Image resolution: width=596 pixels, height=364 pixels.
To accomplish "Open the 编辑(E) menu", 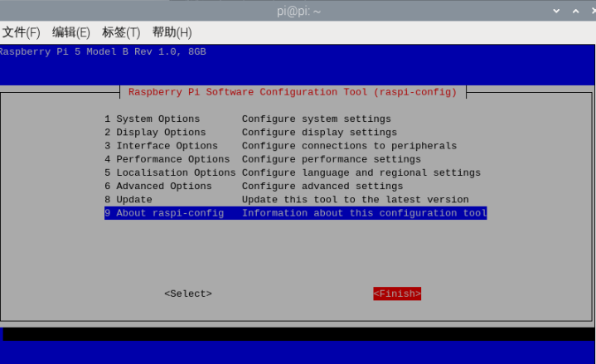I will coord(71,32).
